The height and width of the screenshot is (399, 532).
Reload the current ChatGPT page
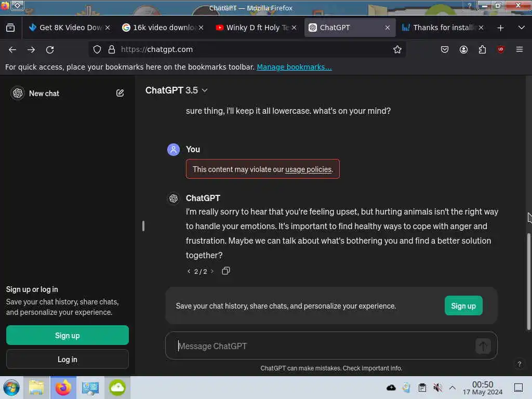[x=50, y=49]
